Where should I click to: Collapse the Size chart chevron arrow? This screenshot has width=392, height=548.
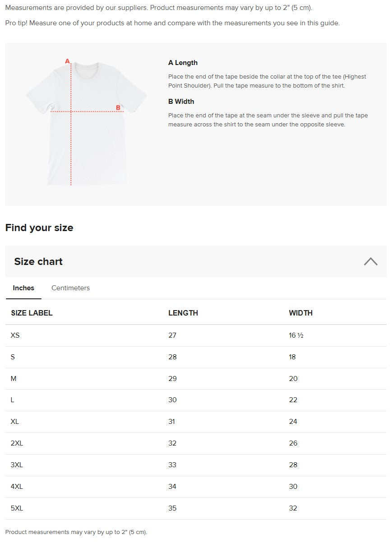point(370,261)
